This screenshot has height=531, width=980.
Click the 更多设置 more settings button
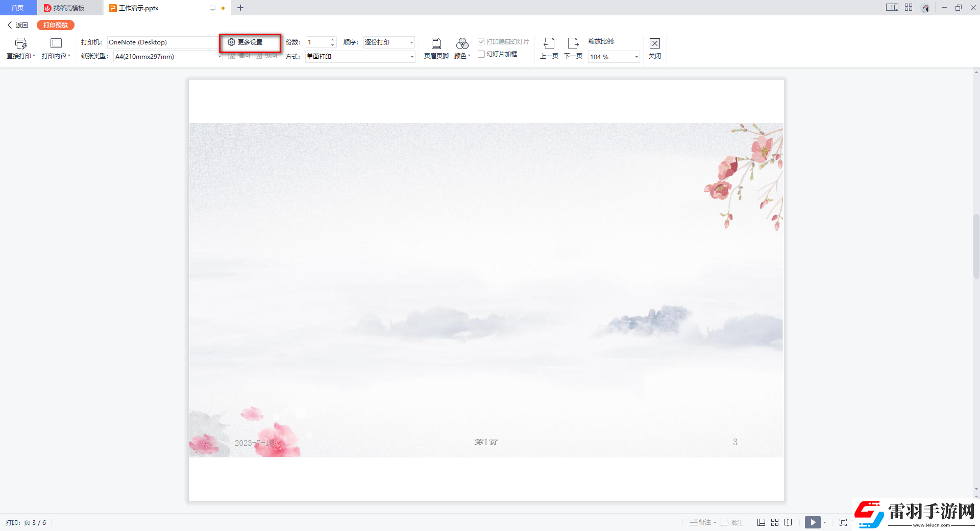[250, 42]
